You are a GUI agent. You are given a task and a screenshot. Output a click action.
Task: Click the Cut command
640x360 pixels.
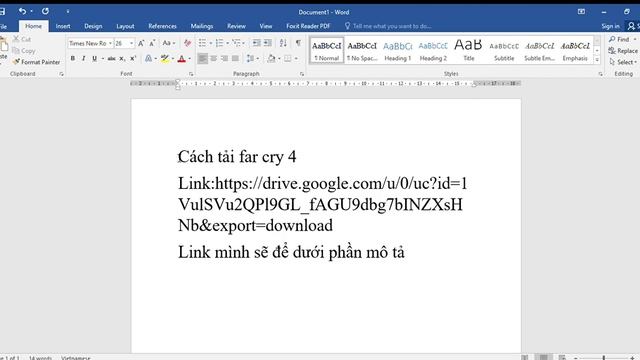pos(22,39)
